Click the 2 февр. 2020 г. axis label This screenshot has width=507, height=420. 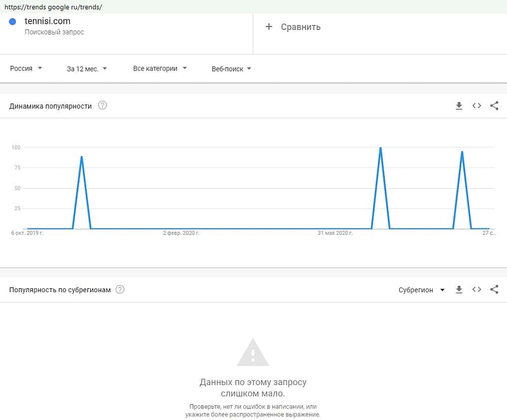tap(181, 233)
